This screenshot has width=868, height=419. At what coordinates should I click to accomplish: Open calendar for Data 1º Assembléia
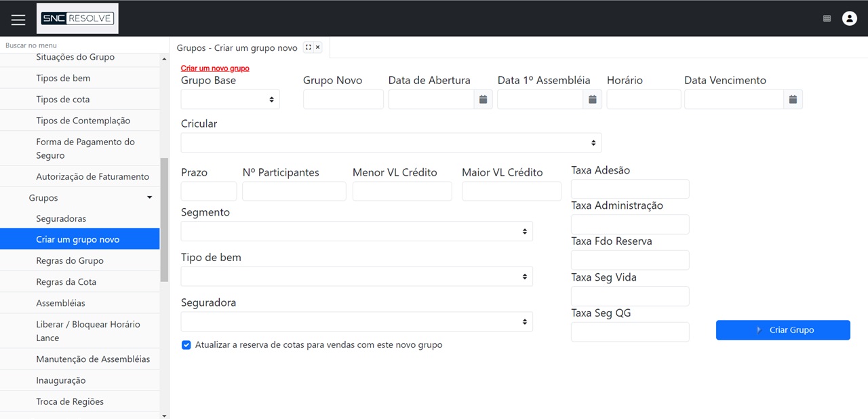click(592, 100)
